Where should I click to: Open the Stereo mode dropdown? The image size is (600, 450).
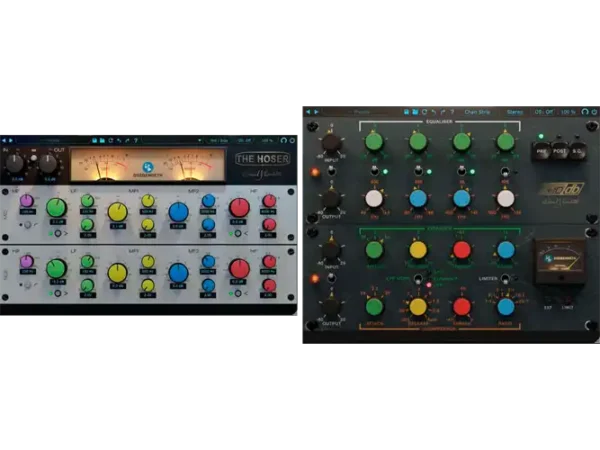(x=515, y=112)
